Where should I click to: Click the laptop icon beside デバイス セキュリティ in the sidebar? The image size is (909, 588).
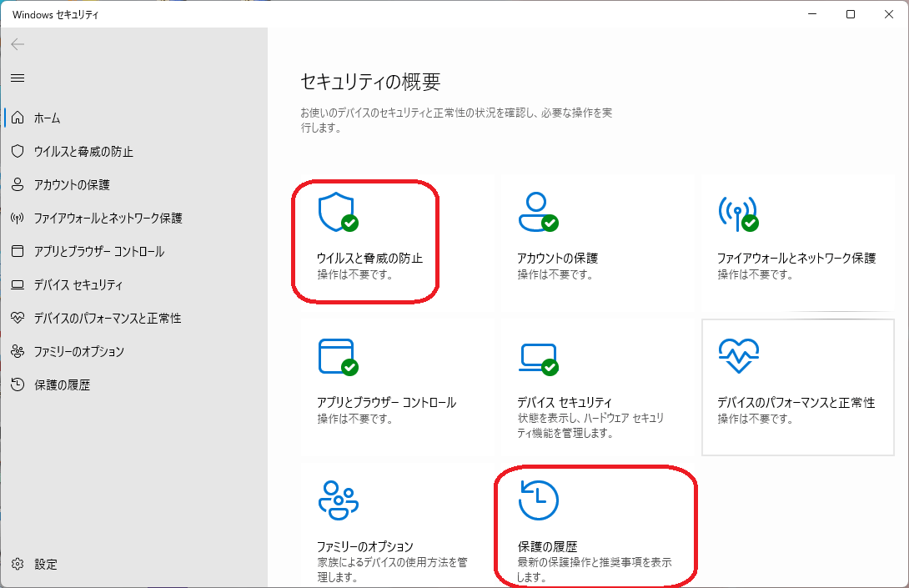pyautogui.click(x=18, y=284)
